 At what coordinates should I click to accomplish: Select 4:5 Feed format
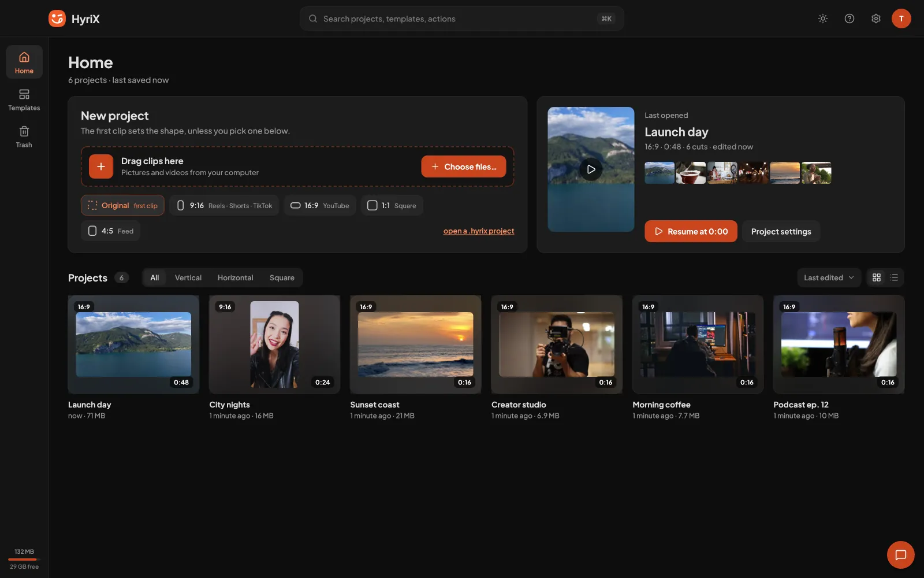(110, 231)
